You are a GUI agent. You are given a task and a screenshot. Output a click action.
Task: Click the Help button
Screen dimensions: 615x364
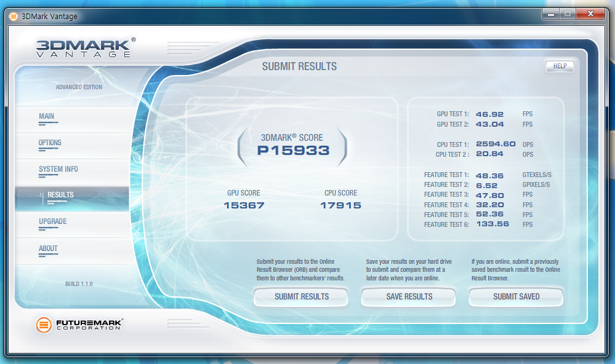(x=560, y=66)
